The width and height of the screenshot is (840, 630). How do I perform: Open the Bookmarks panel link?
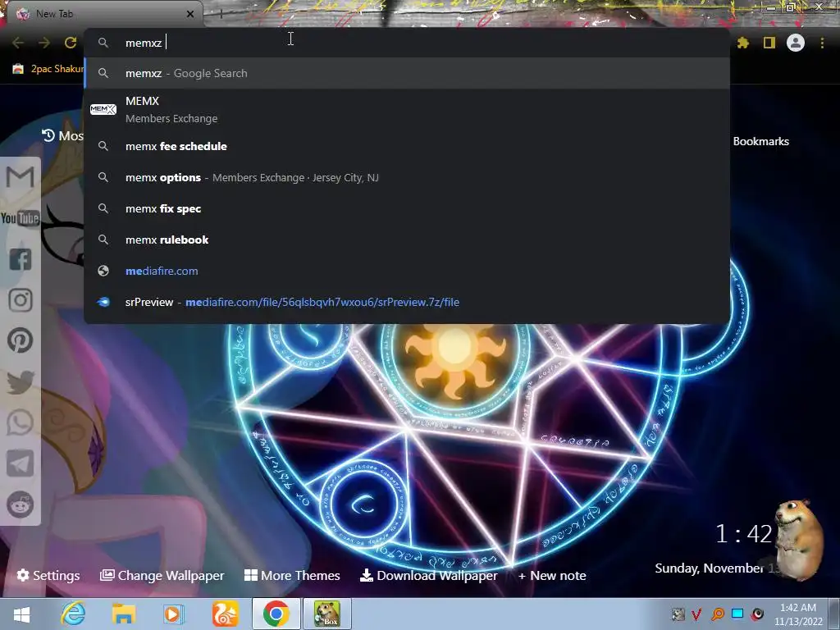pyautogui.click(x=760, y=141)
